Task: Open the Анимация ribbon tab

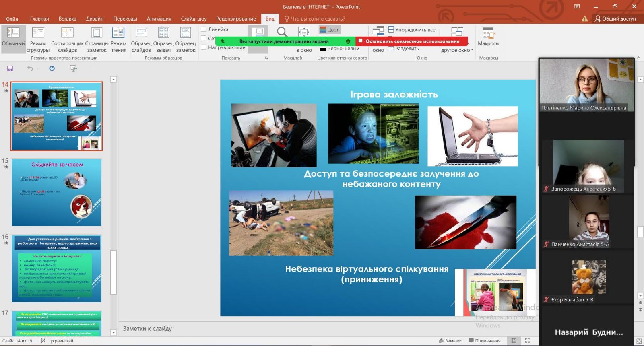Action: click(159, 19)
